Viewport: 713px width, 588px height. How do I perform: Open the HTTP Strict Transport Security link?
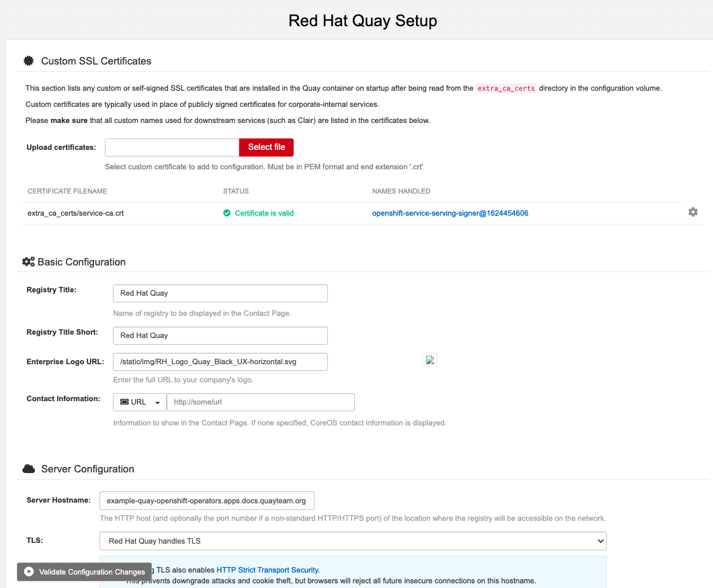[x=267, y=570]
